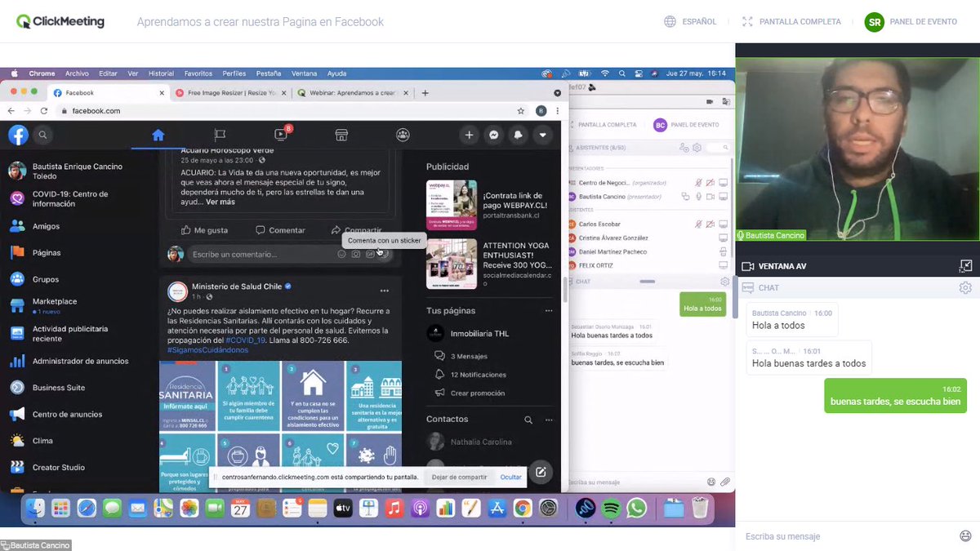980x551 pixels.
Task: Open the Facebook Pages flag icon
Action: 220,135
